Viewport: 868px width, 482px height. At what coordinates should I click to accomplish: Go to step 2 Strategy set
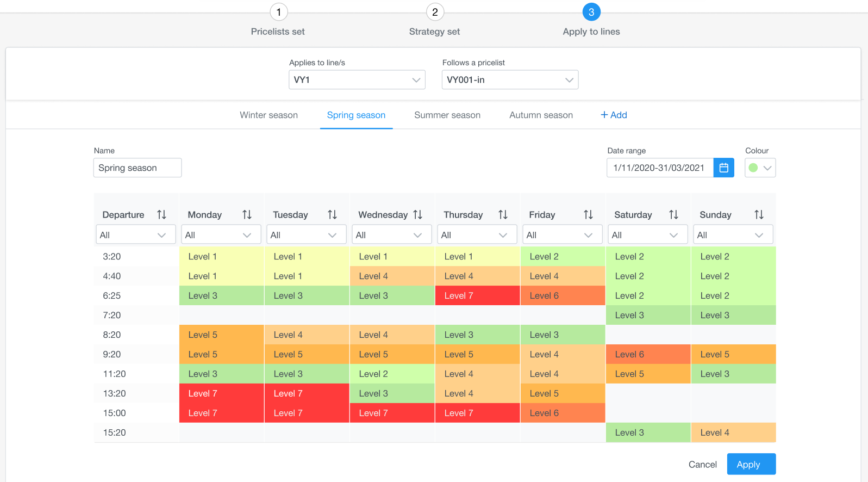tap(435, 12)
